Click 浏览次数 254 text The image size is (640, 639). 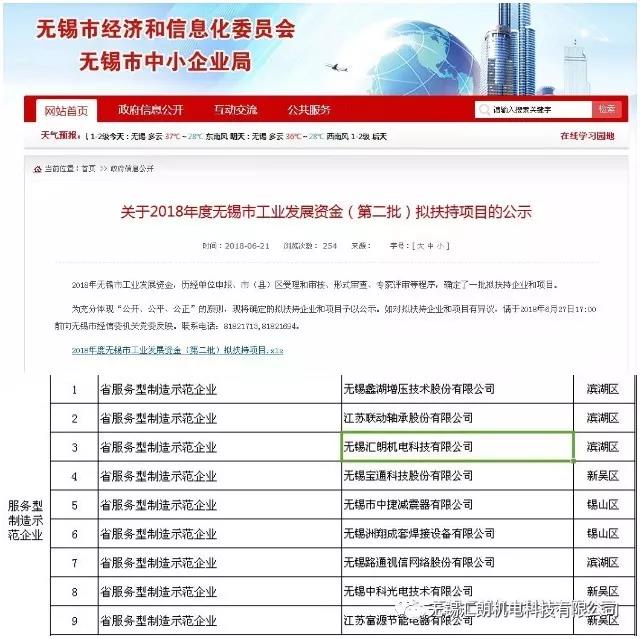pos(310,246)
